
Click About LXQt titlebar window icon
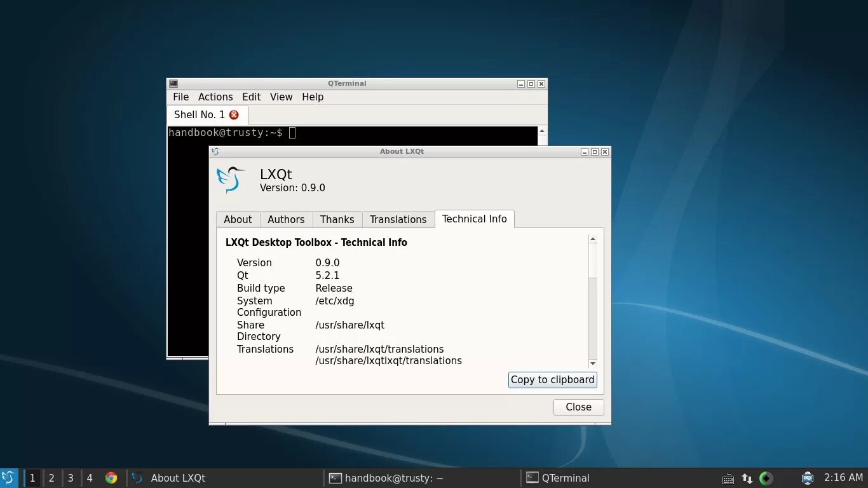coord(215,151)
